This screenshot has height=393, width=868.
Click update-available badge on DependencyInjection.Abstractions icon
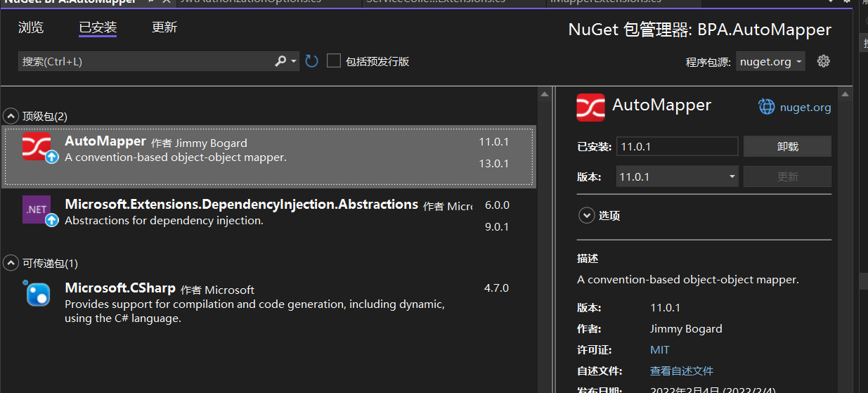coord(51,221)
